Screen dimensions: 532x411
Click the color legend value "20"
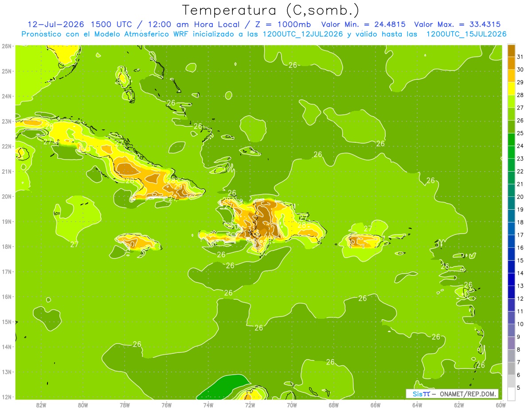[520, 197]
